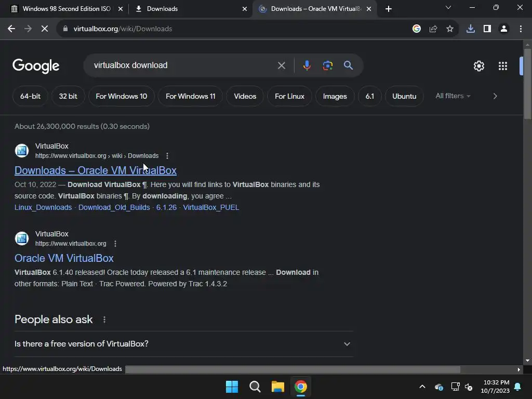532x399 pixels.
Task: Close the Oracle VM VirtualBox tab
Action: click(369, 9)
